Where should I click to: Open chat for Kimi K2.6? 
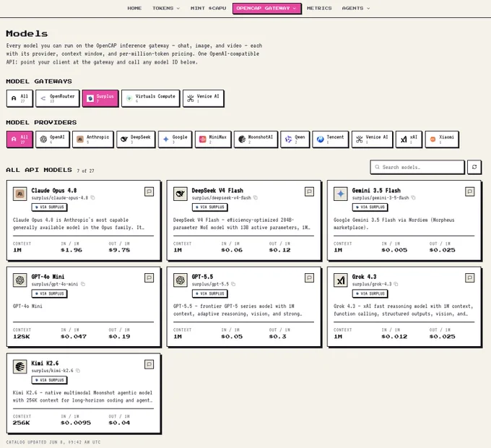149,364
